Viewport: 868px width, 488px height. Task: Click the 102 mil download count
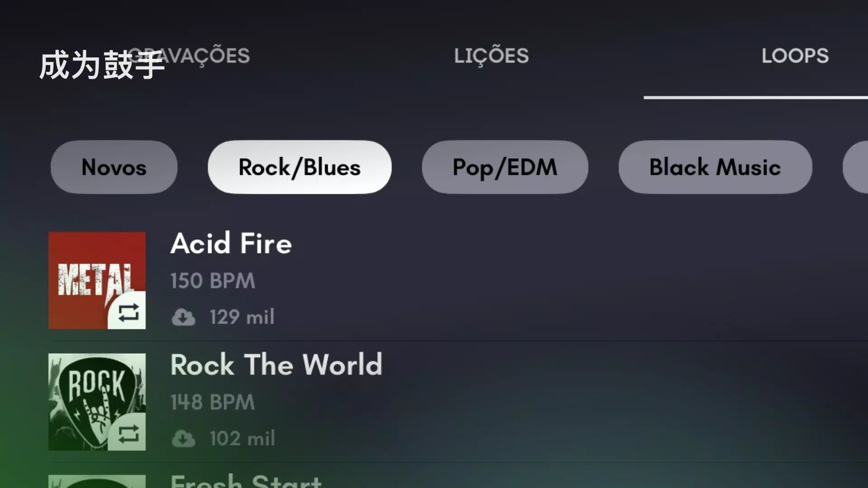coord(242,438)
